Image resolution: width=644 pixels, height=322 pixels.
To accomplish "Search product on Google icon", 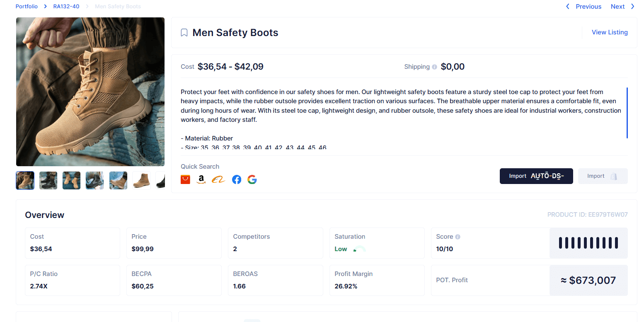I will pos(252,179).
